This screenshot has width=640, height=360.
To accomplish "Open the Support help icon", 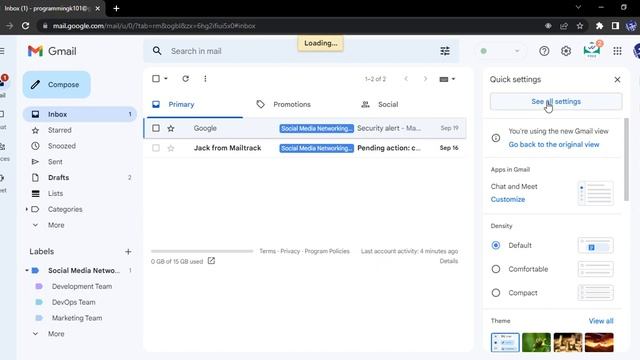I will pyautogui.click(x=544, y=51).
